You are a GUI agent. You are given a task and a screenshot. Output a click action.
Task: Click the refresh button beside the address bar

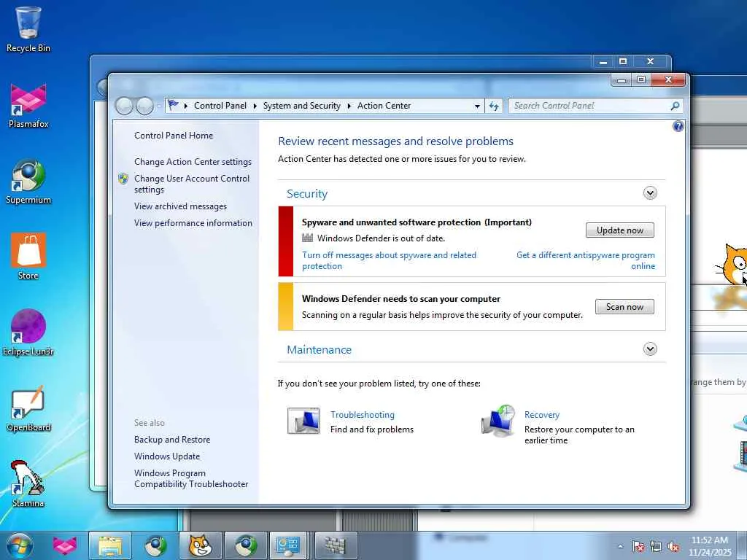pos(494,106)
